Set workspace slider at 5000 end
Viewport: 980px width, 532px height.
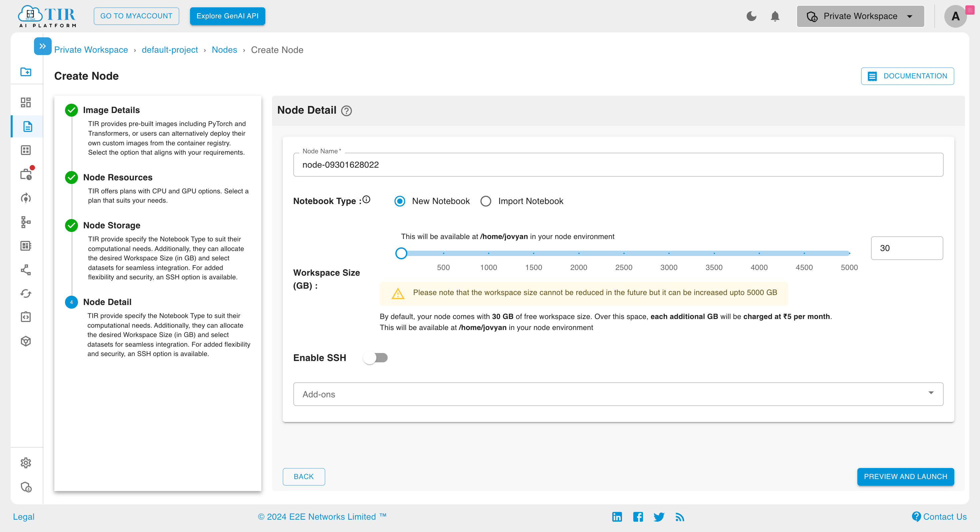(849, 253)
